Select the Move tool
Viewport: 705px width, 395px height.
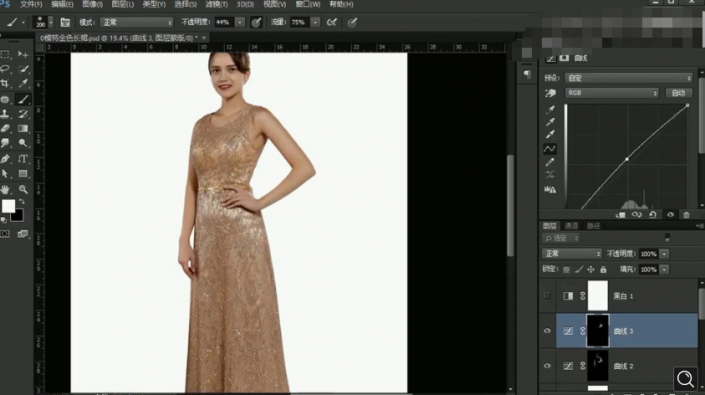22,54
